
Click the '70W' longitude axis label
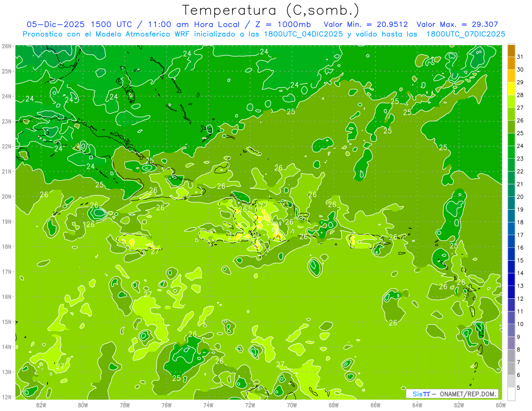[292, 405]
